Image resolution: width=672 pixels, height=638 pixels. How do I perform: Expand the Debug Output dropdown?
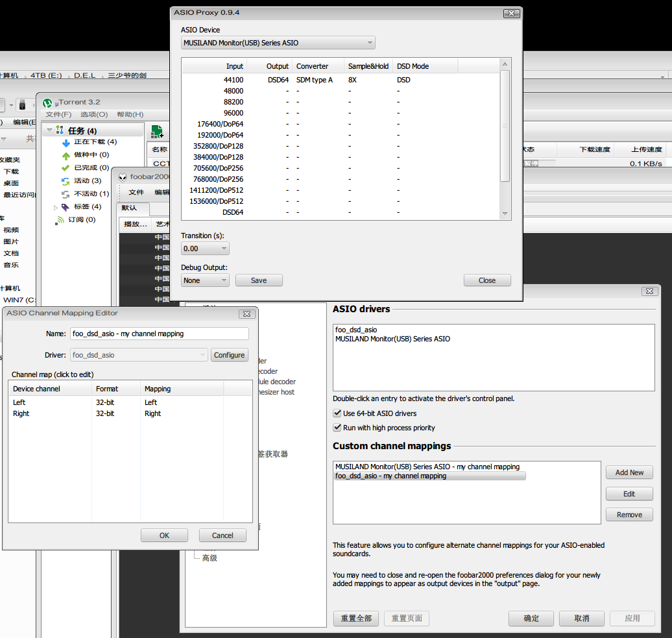coord(205,280)
